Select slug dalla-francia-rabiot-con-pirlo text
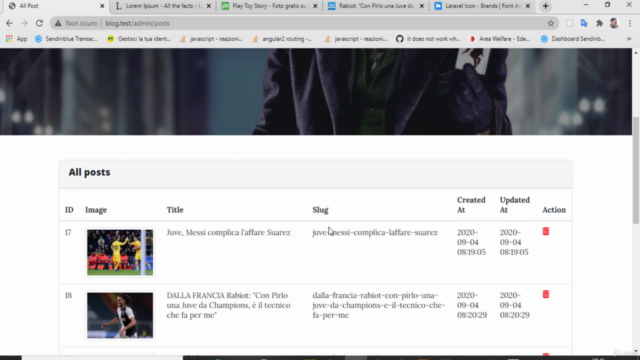Screen dimensions: 640x360 point(378,305)
